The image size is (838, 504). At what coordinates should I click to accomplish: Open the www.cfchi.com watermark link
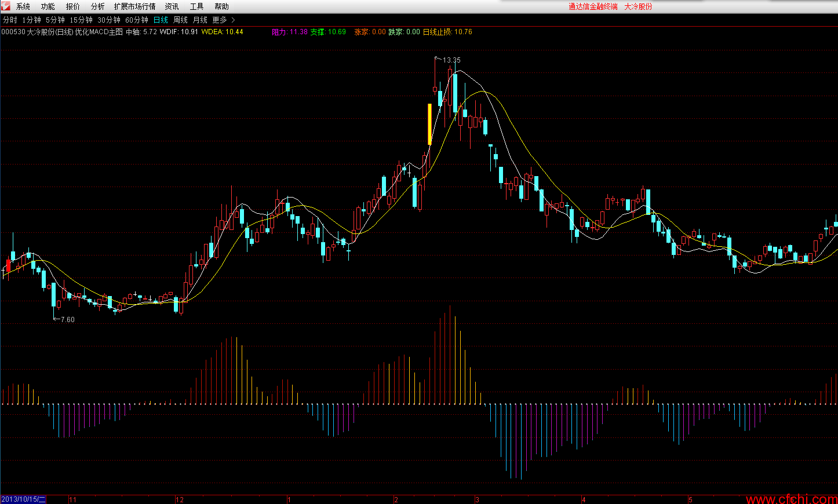pyautogui.click(x=791, y=499)
